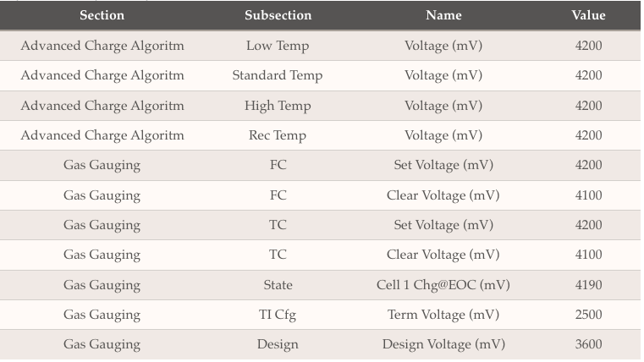Click the Subsection column header
The height and width of the screenshot is (362, 644).
coord(278,15)
